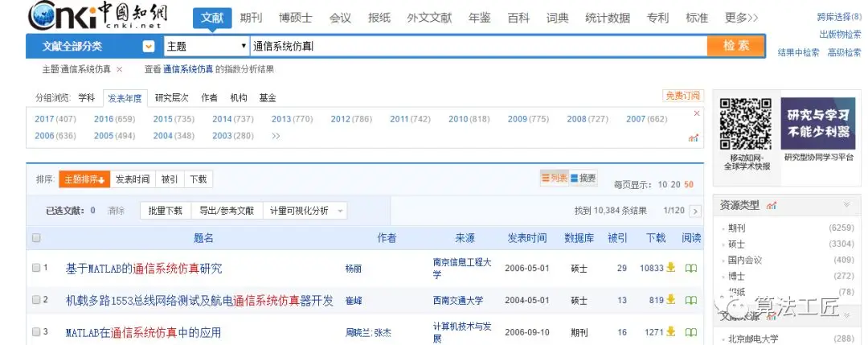Screen dimensions: 868x345
Task: Open 研究与学习不能少利器 banner
Action: click(x=817, y=124)
